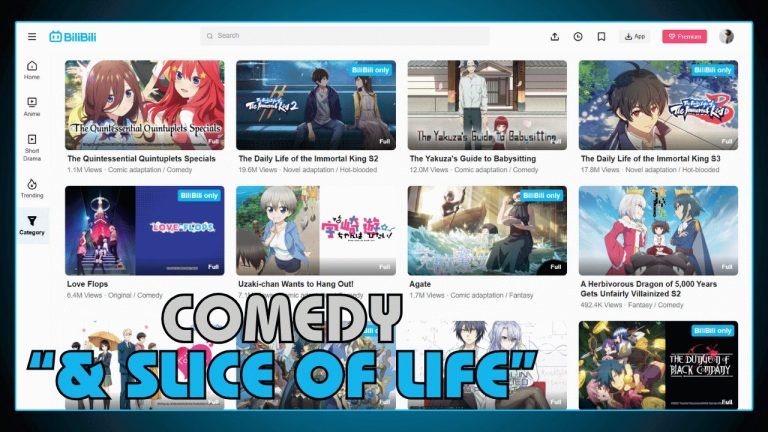768x432 pixels.
Task: Click into the Search field
Action: [345, 36]
